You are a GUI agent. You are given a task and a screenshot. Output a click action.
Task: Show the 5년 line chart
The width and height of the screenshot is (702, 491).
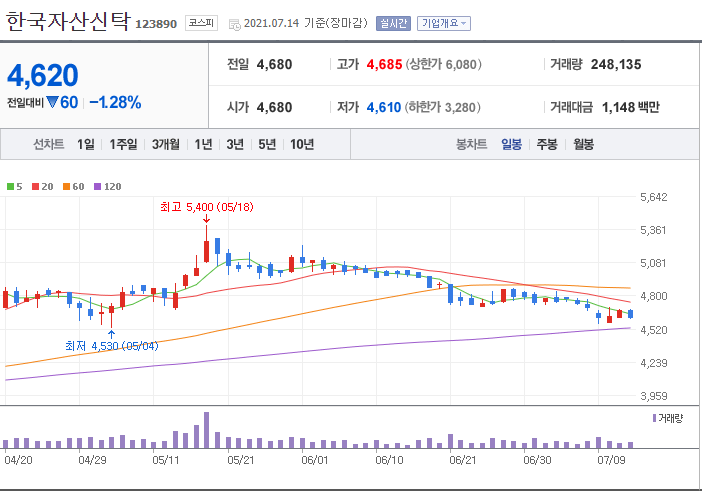coord(267,144)
